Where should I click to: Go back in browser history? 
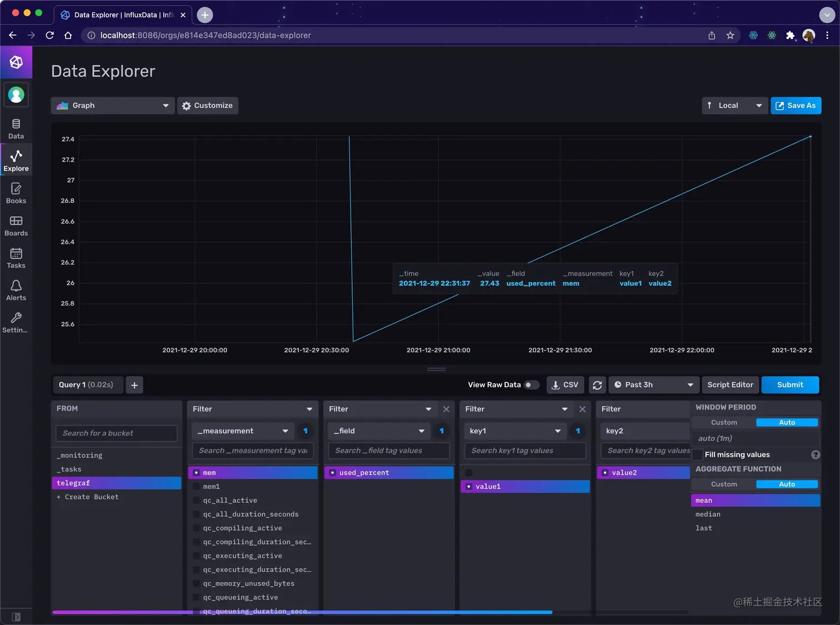13,35
